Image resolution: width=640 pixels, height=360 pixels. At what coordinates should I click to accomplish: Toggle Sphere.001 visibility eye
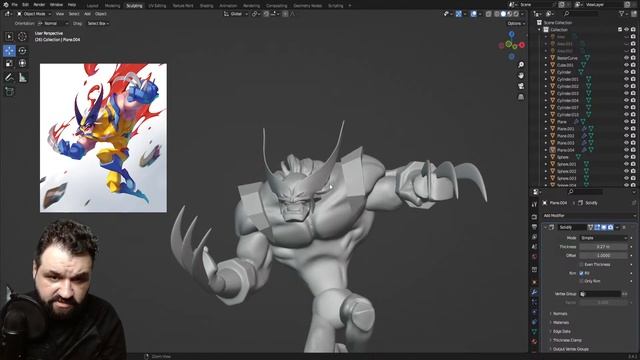click(x=627, y=164)
